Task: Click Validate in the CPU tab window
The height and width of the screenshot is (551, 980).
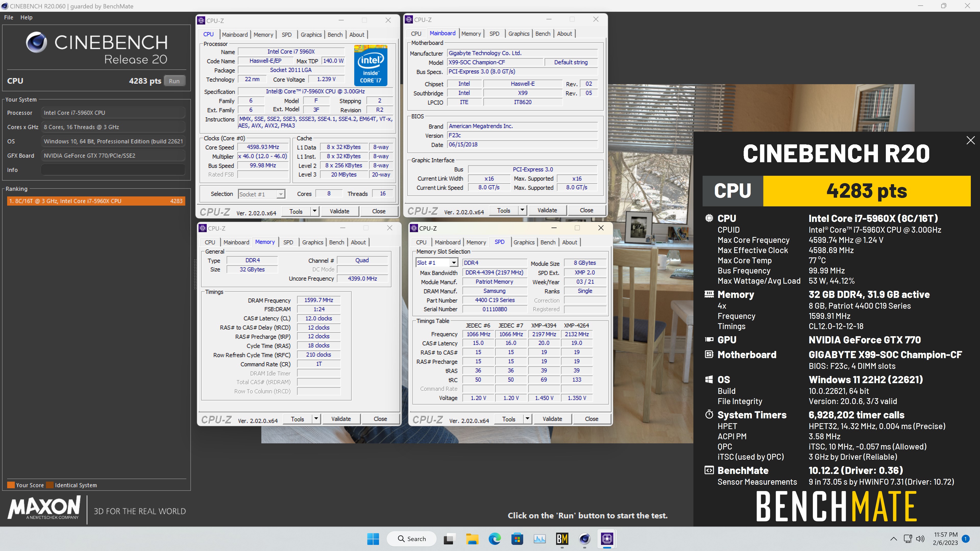Action: pyautogui.click(x=339, y=211)
